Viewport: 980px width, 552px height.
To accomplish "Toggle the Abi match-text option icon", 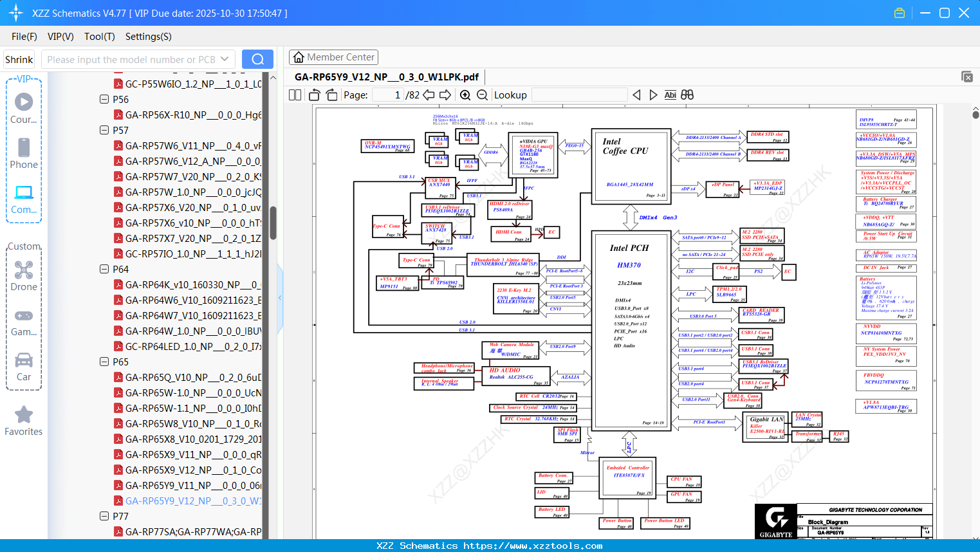I will pos(670,95).
